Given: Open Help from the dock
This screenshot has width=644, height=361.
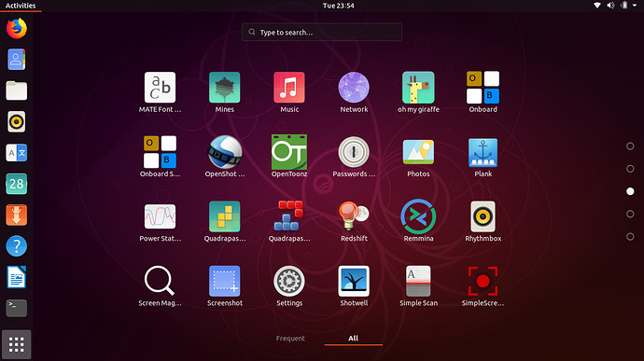Looking at the screenshot, I should 17,246.
